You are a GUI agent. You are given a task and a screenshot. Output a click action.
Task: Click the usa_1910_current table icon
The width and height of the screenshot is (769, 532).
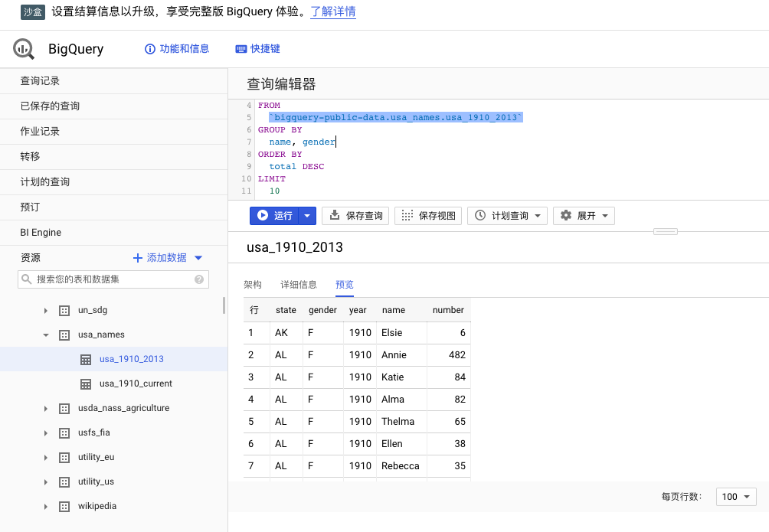pos(86,384)
